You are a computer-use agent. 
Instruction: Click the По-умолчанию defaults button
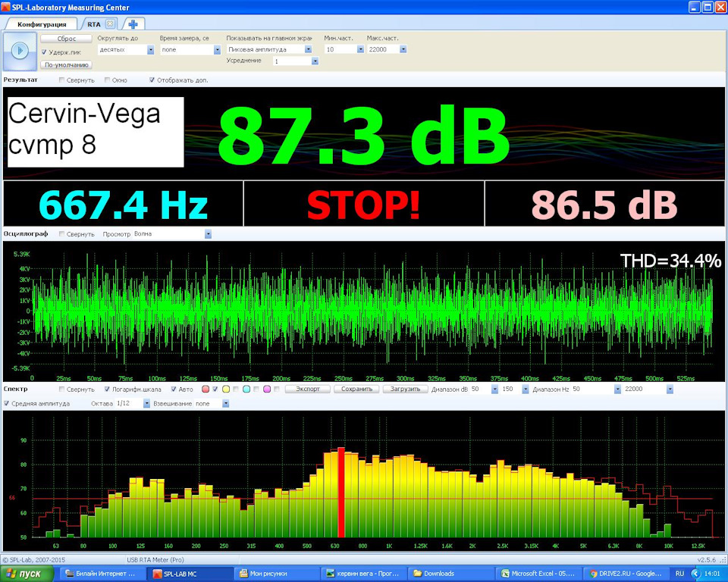67,65
